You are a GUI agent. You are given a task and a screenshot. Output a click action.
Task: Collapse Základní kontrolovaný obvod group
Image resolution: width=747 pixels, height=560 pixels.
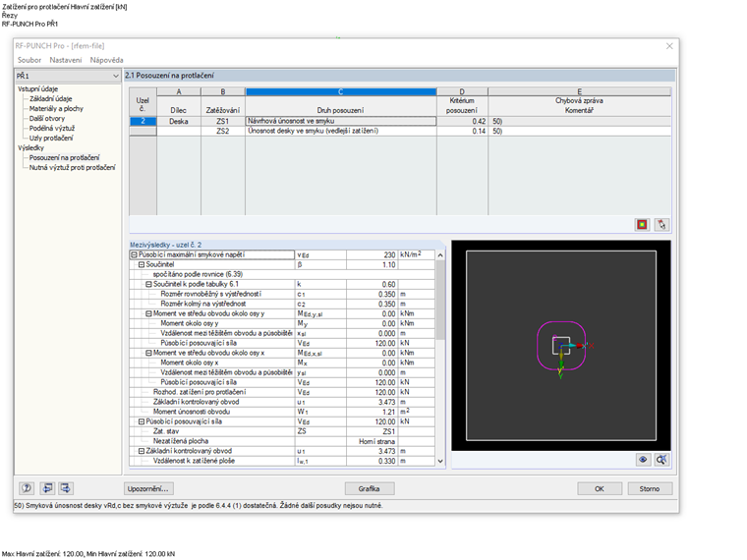coord(142,451)
